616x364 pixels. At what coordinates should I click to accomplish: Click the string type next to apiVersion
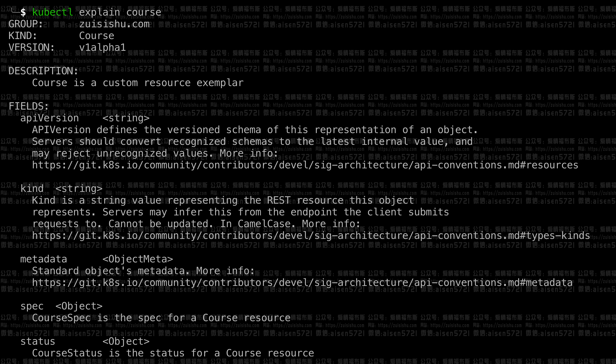(x=126, y=118)
